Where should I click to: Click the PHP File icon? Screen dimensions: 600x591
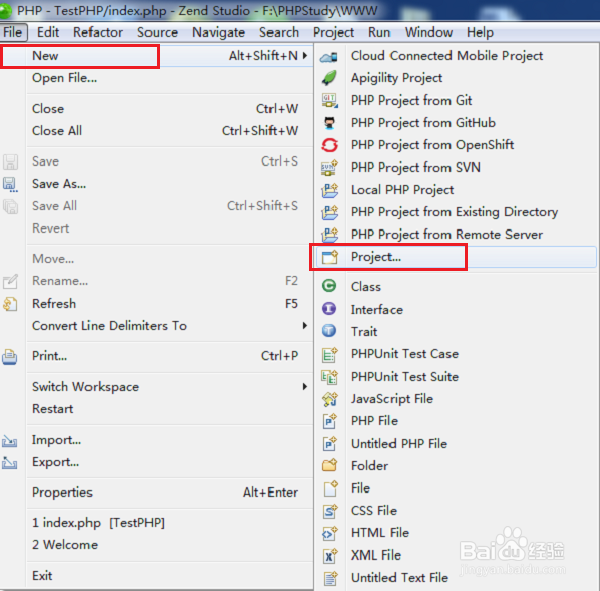[329, 421]
